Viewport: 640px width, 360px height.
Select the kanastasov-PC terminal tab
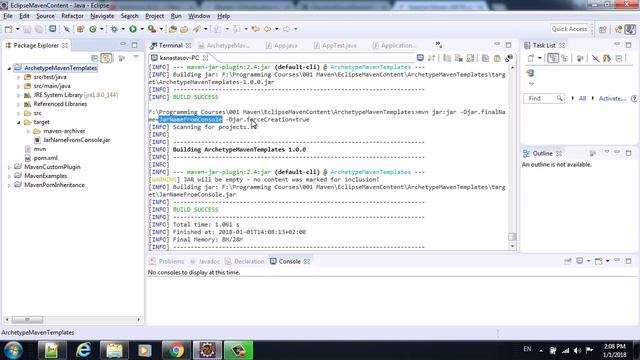pyautogui.click(x=179, y=58)
